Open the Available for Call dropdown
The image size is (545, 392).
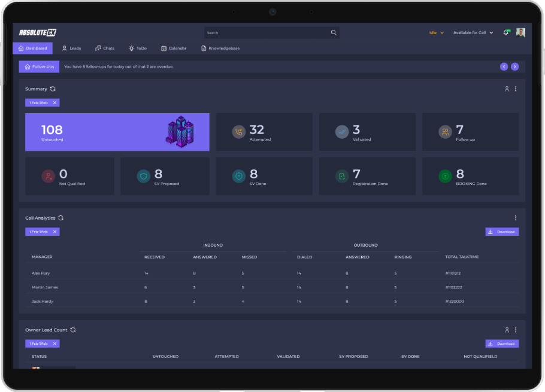click(x=473, y=33)
